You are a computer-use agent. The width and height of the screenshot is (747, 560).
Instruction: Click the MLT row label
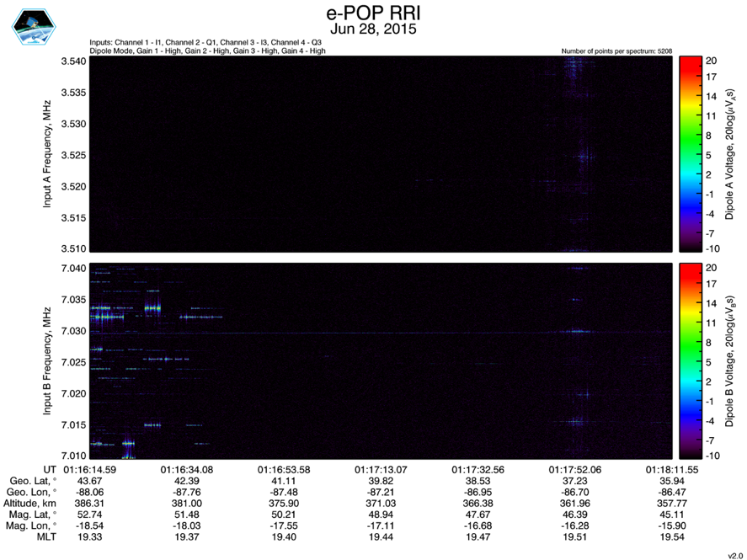click(45, 536)
